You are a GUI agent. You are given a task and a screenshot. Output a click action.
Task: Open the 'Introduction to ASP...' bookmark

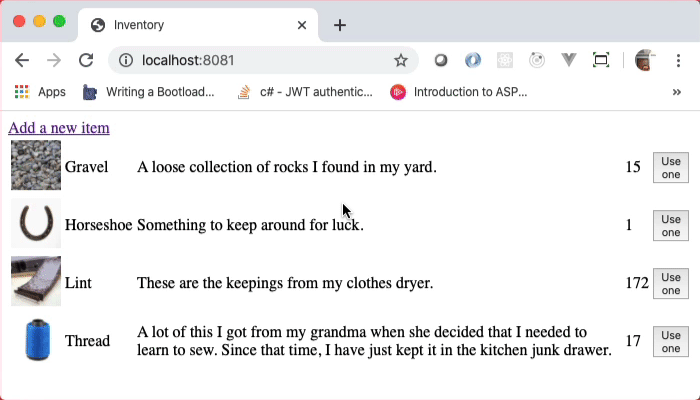pos(458,92)
